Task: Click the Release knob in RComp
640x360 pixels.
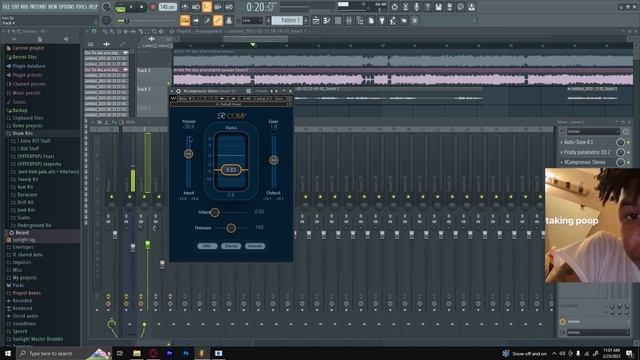Action: click(231, 228)
